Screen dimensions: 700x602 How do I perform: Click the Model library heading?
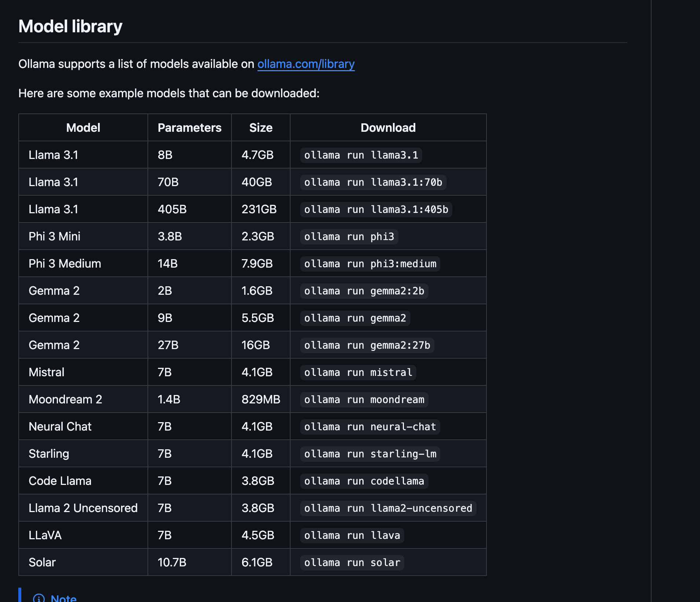click(x=70, y=26)
